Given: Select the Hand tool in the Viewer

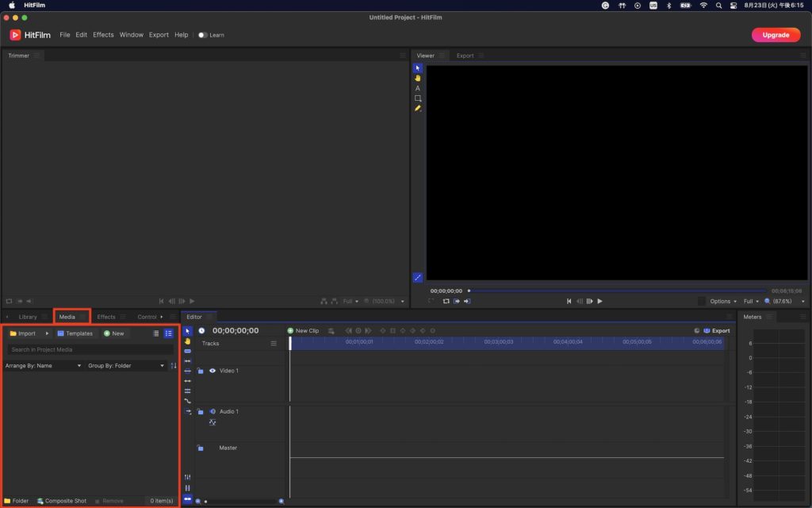Looking at the screenshot, I should [418, 78].
